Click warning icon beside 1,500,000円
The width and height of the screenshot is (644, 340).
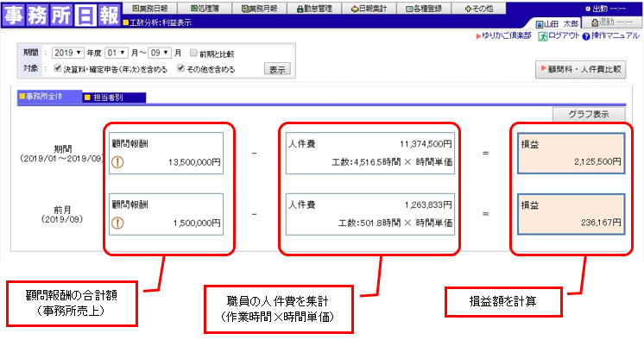pos(118,223)
